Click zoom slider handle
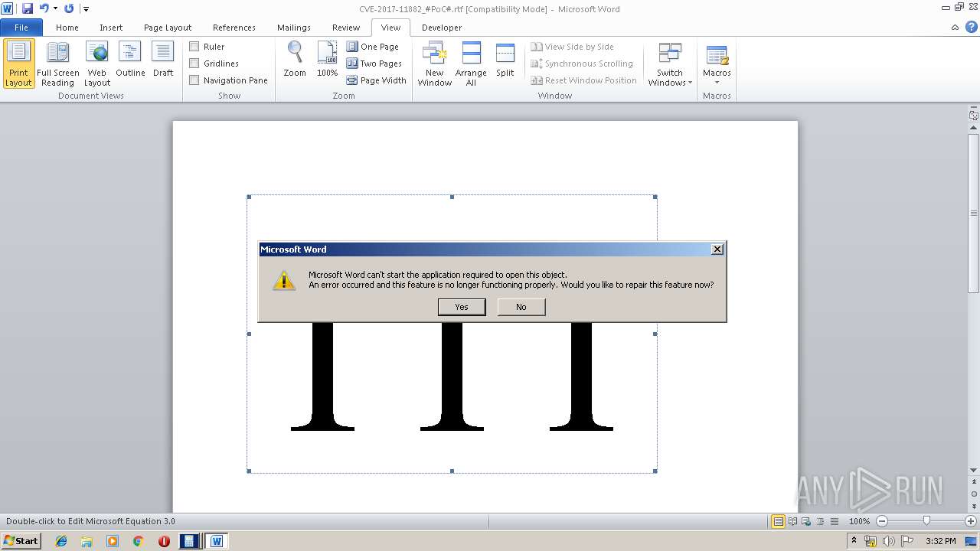The width and height of the screenshot is (980, 551). pos(926,521)
